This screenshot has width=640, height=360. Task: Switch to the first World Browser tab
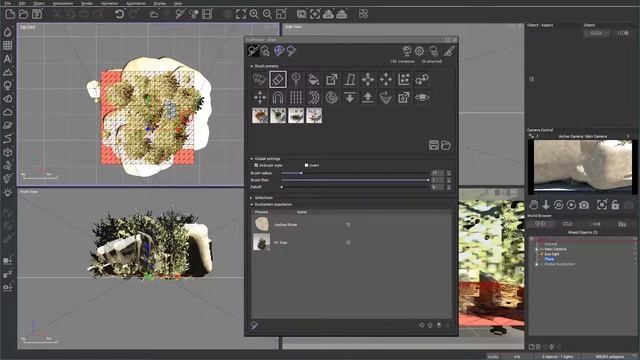(x=540, y=224)
